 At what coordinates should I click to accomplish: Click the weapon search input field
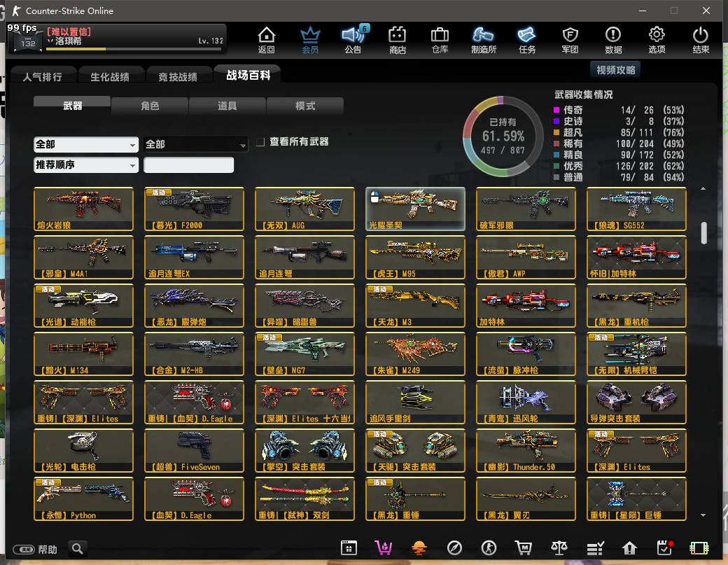tap(188, 165)
